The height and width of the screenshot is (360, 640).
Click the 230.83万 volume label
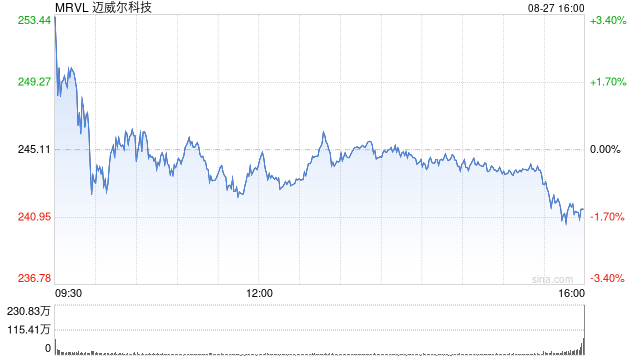(29, 311)
